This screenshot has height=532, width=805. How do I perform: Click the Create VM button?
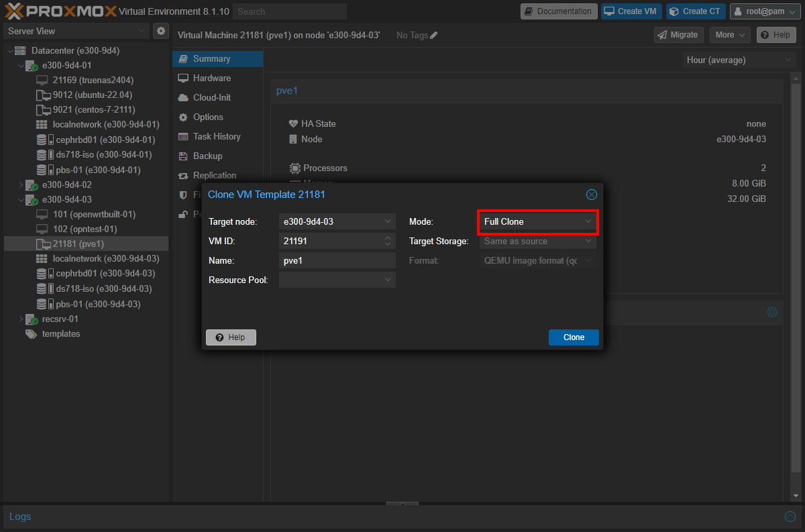pyautogui.click(x=631, y=11)
